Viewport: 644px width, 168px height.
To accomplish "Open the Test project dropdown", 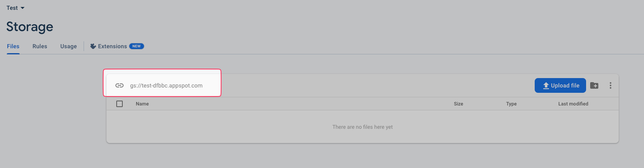I will pos(15,8).
